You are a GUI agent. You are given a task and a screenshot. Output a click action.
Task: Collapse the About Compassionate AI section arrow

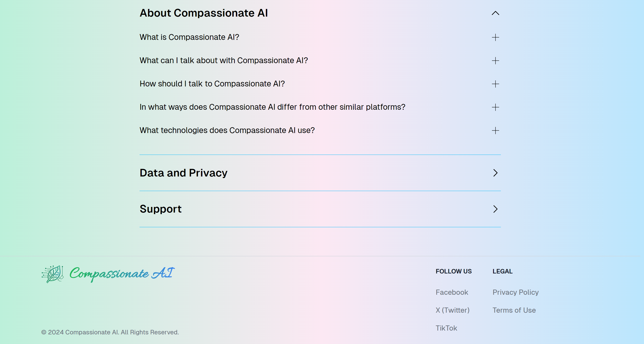click(x=495, y=13)
